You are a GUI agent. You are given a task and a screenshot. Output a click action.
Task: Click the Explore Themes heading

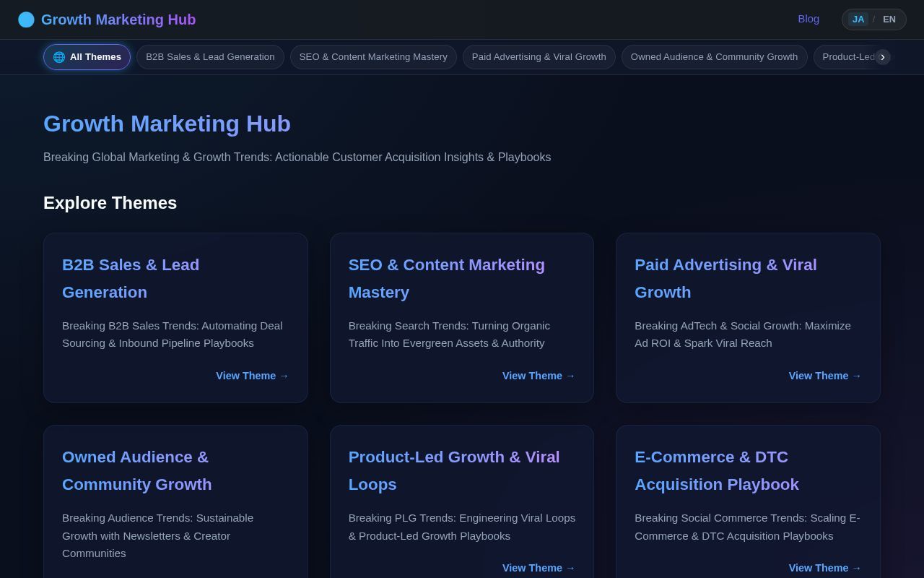click(110, 203)
